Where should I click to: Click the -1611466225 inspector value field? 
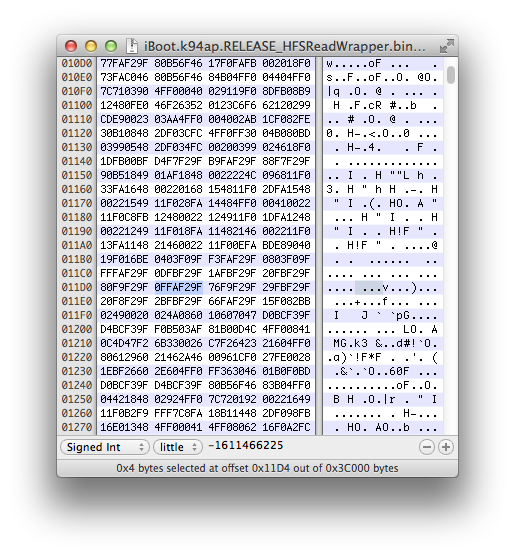[x=245, y=445]
